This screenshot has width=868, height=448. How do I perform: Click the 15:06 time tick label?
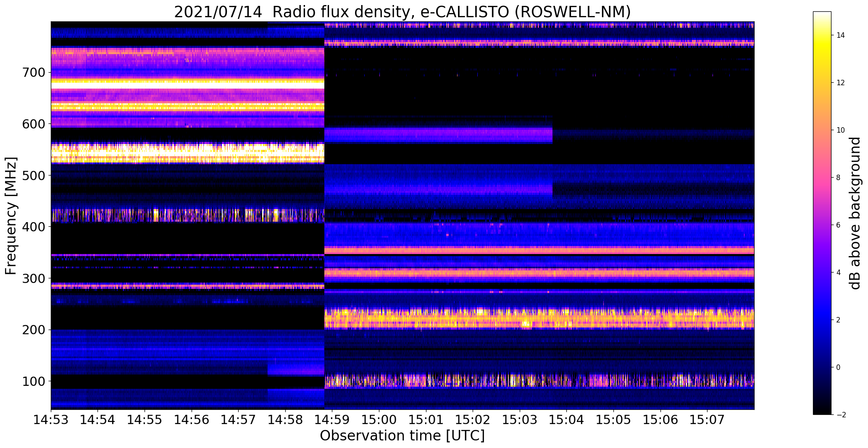[x=660, y=420]
